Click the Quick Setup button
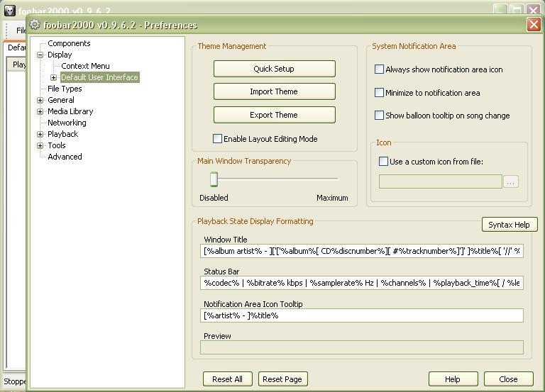The width and height of the screenshot is (545, 392). pos(274,69)
